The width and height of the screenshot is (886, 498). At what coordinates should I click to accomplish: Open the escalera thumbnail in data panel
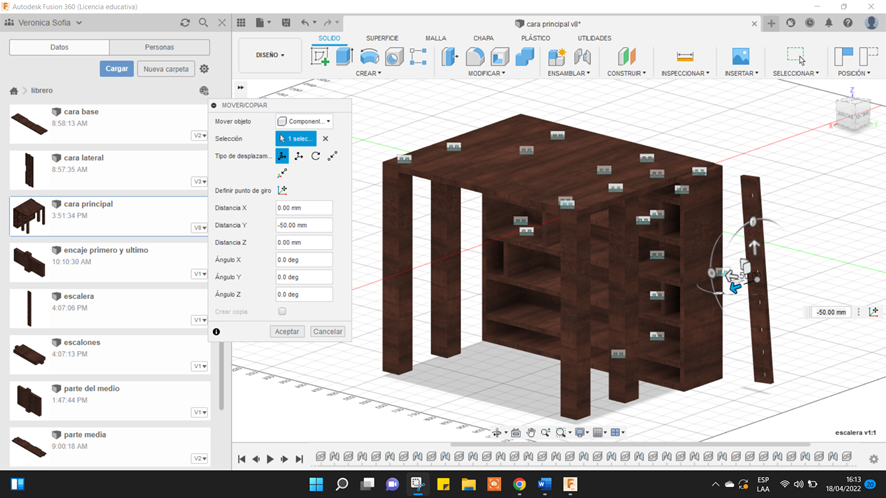[29, 307]
